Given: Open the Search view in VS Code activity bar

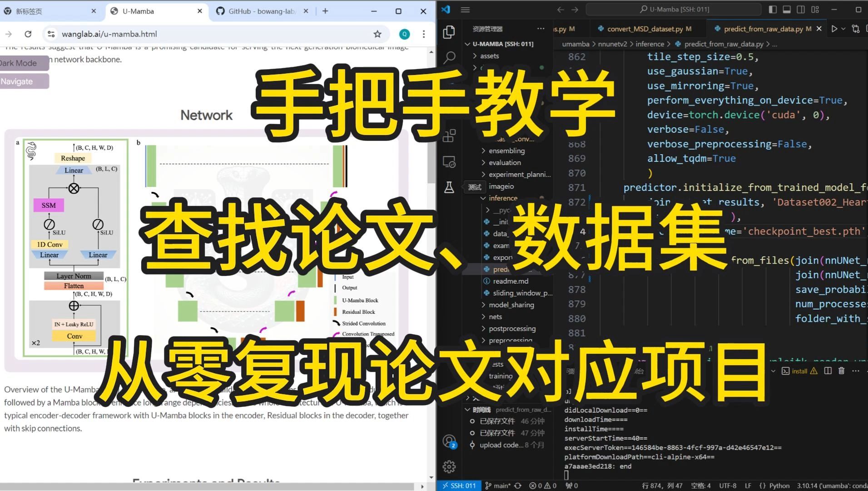Looking at the screenshot, I should pyautogui.click(x=449, y=57).
